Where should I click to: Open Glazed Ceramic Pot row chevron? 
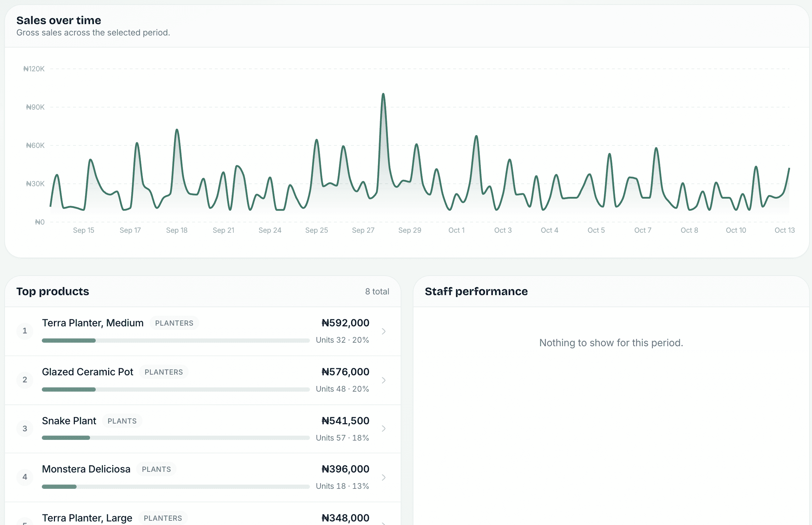383,380
